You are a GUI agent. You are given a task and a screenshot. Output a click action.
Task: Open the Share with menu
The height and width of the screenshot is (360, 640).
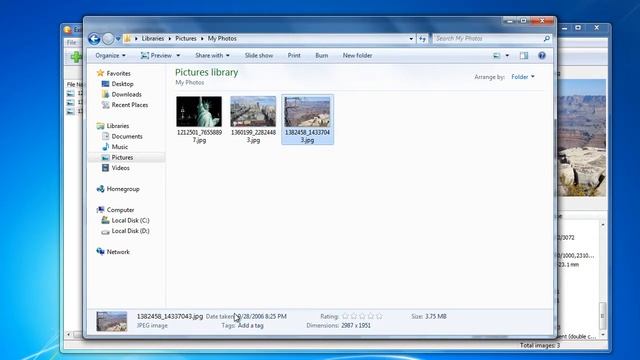click(212, 56)
